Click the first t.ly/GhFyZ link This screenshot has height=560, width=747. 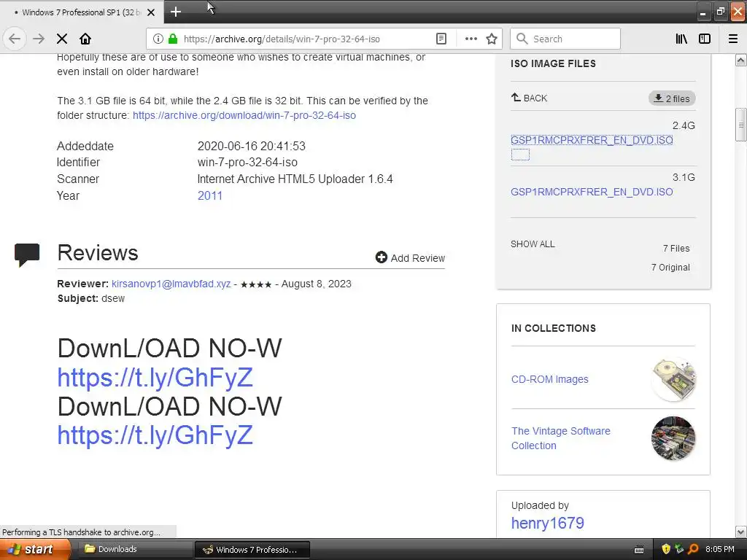(x=155, y=378)
